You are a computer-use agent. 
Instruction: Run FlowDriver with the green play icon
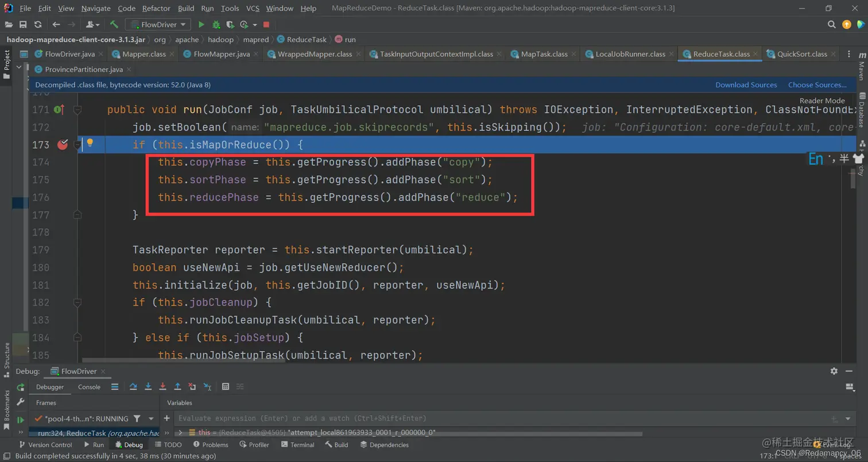(x=201, y=25)
